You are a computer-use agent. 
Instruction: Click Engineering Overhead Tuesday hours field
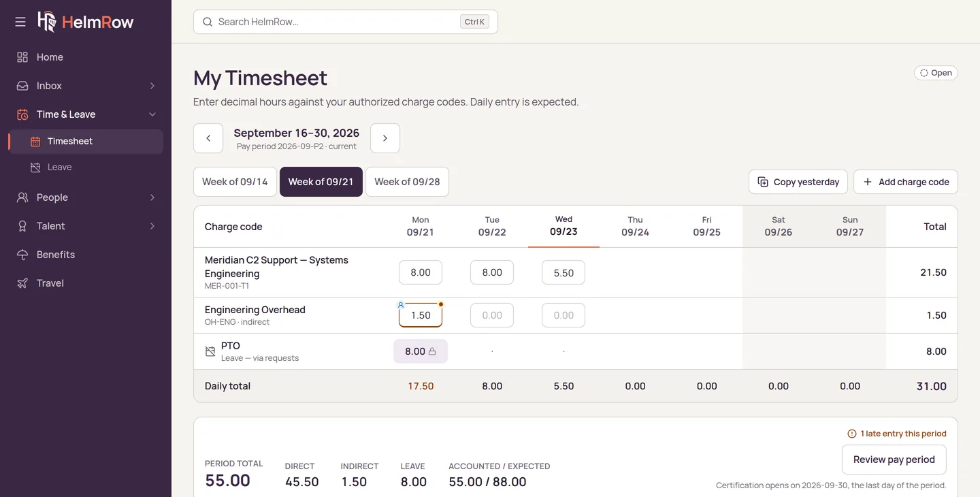(x=492, y=315)
